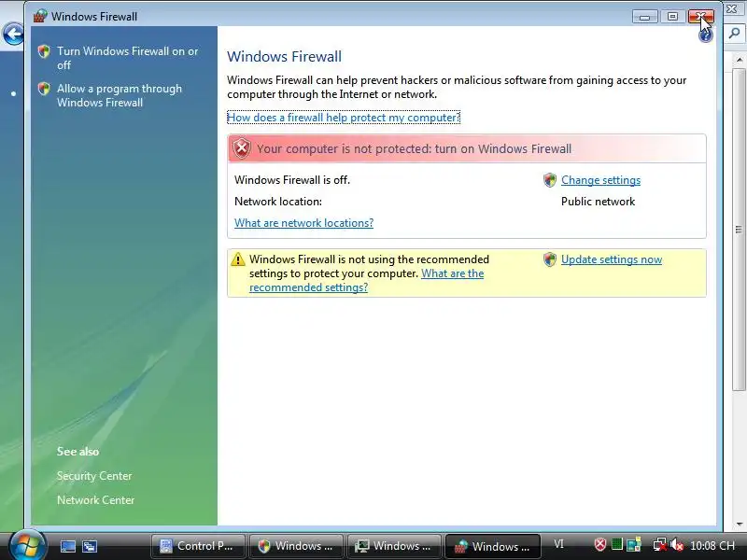Open Security Center under See also

tap(94, 476)
